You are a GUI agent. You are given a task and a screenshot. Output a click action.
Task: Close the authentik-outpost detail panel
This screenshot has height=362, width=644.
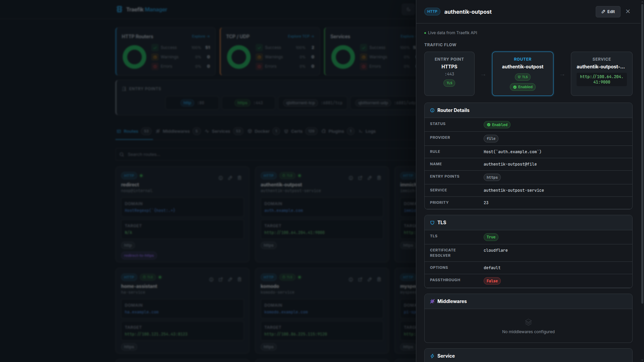[628, 11]
